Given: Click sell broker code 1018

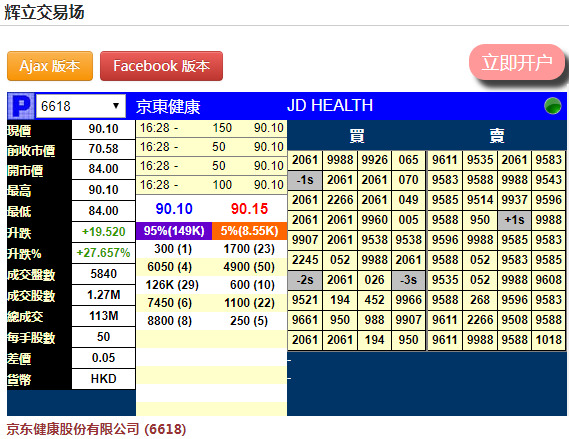Looking at the screenshot, I should pos(549,340).
